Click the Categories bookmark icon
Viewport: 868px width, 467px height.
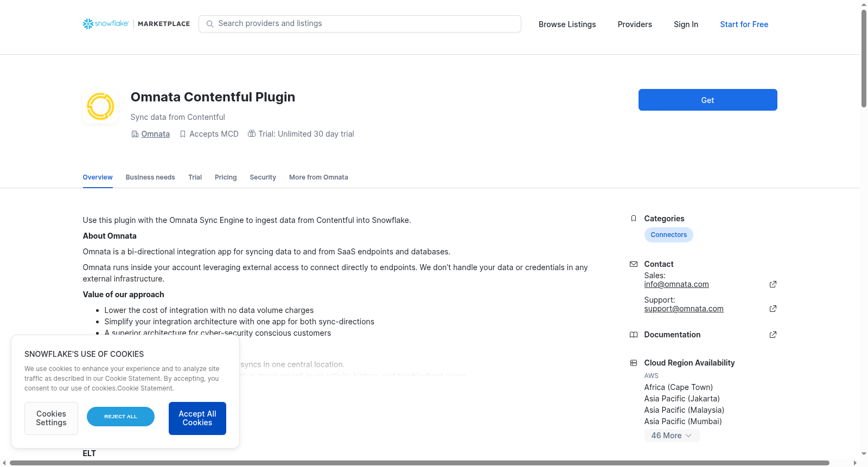[x=634, y=219]
